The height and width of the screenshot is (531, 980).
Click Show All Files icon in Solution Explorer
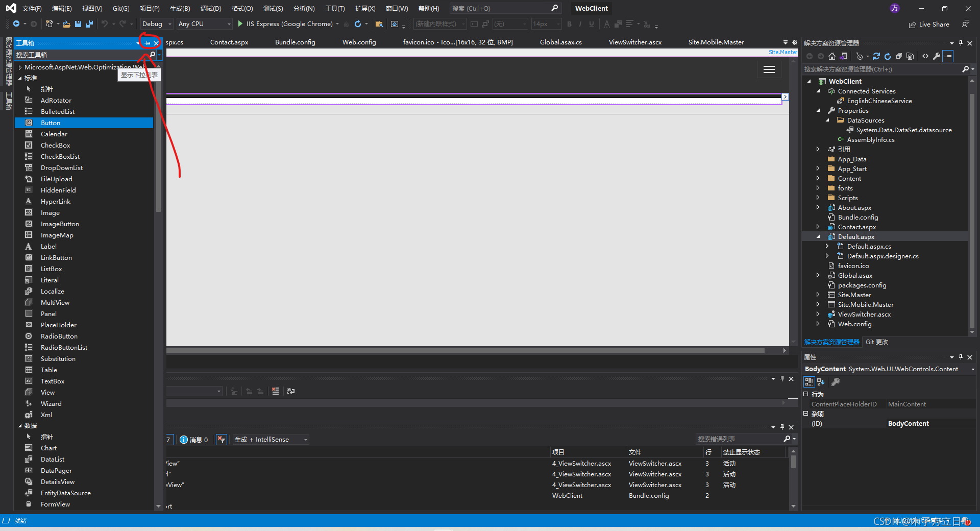910,56
